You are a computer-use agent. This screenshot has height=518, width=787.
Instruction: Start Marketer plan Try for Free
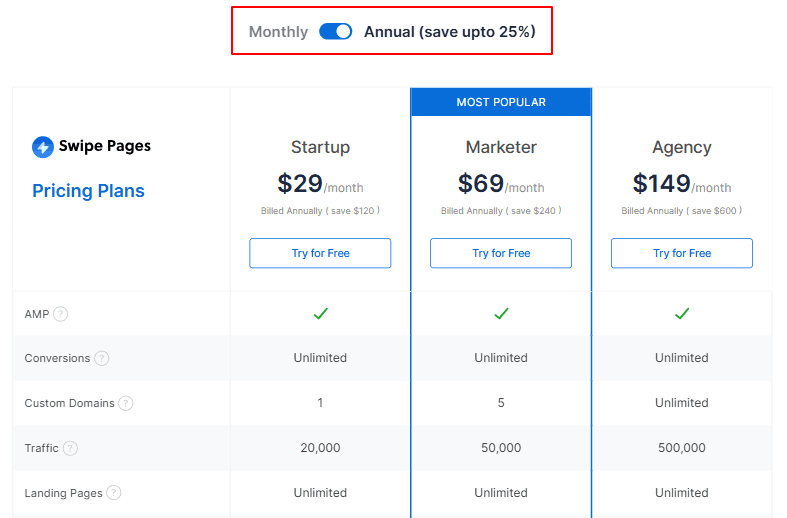click(x=501, y=253)
